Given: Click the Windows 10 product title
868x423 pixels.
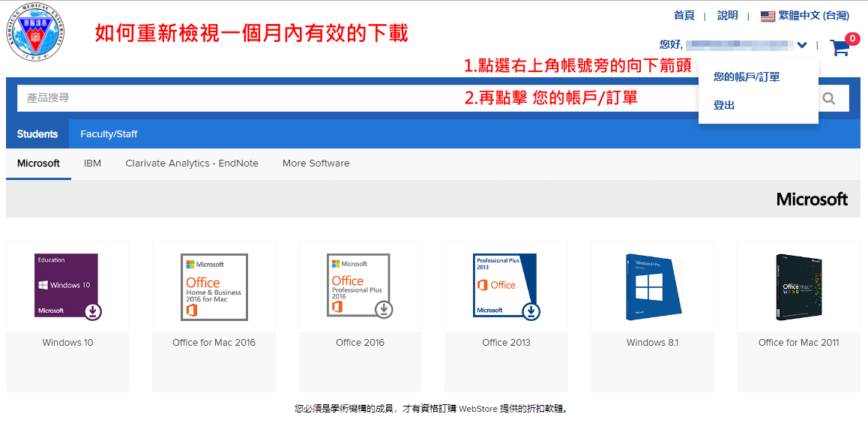Looking at the screenshot, I should (67, 343).
